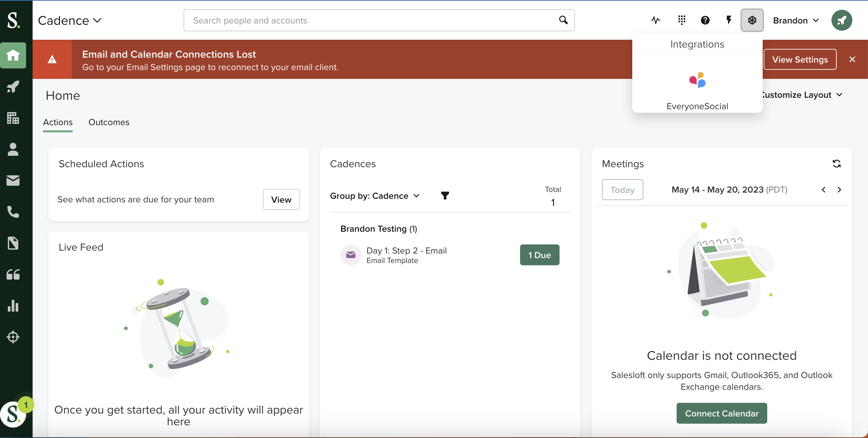The height and width of the screenshot is (438, 868).
Task: Expand the Group by: Cadence dropdown
Action: point(375,196)
